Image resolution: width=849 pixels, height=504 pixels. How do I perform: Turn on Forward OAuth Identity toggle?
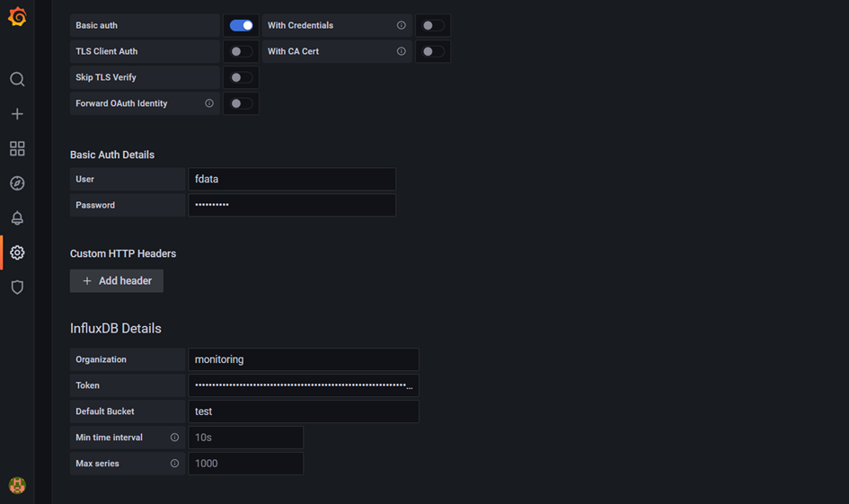241,103
